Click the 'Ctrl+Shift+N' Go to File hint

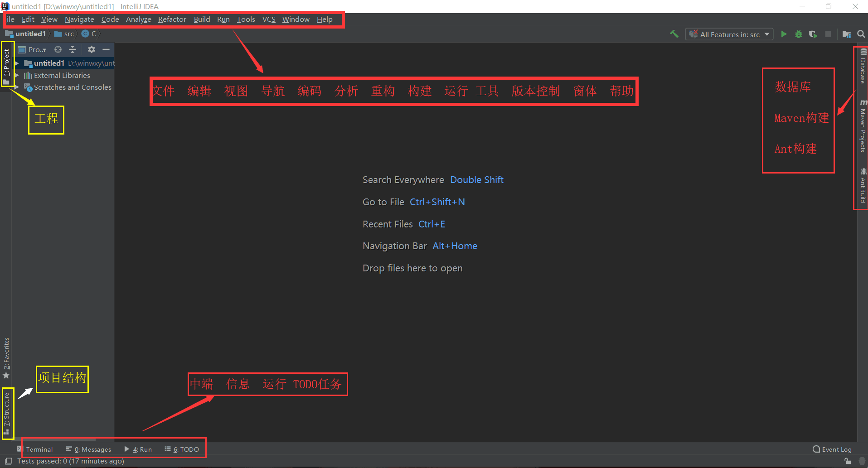point(437,202)
